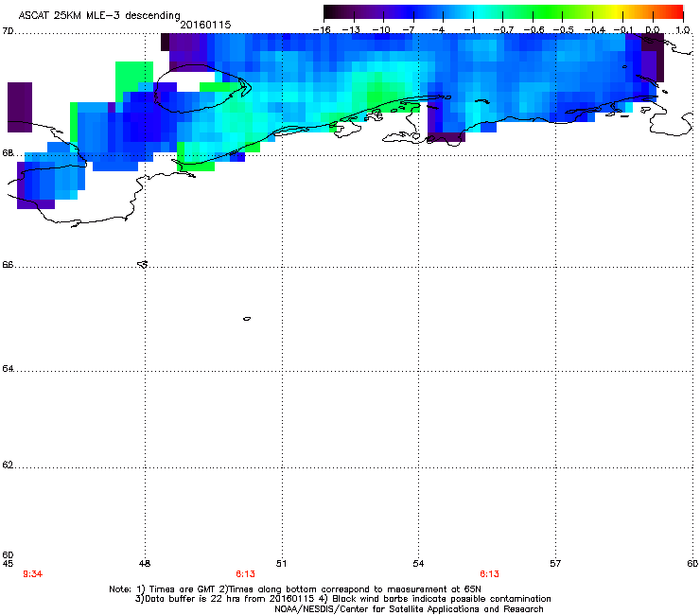Viewport: 700px width, 615px height.
Task: Click the '-7' color scale label
Action: click(x=408, y=30)
